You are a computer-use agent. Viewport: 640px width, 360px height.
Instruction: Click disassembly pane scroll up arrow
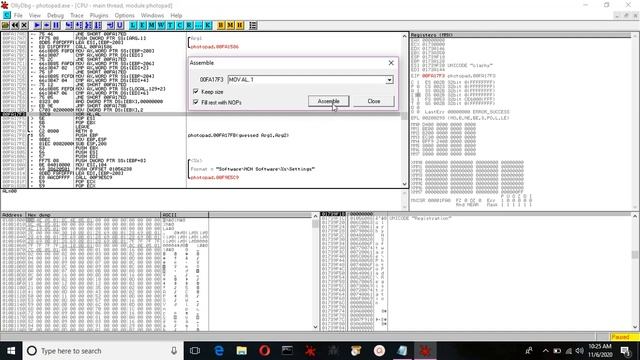click(404, 36)
